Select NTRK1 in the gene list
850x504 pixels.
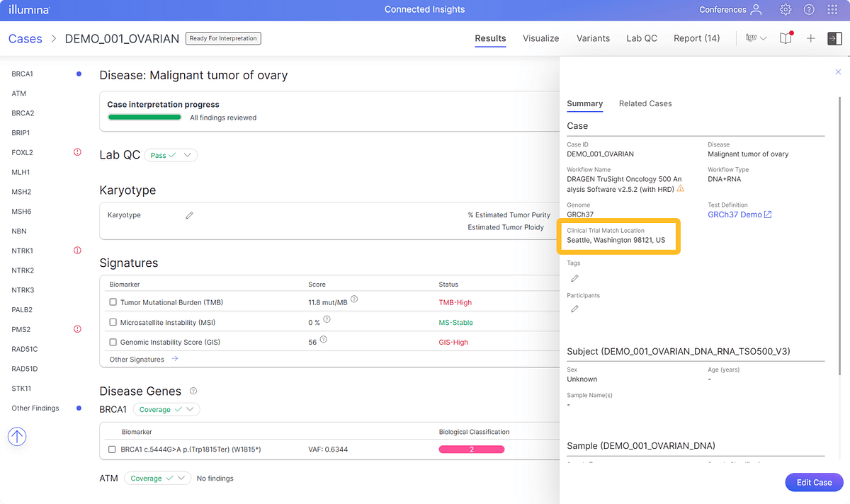tap(23, 251)
